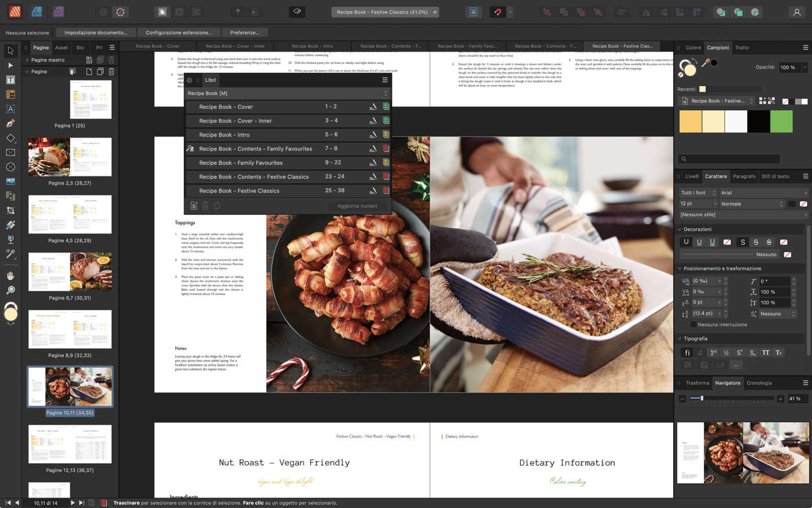Switch to the Affinity Photo persona icon

(x=58, y=12)
